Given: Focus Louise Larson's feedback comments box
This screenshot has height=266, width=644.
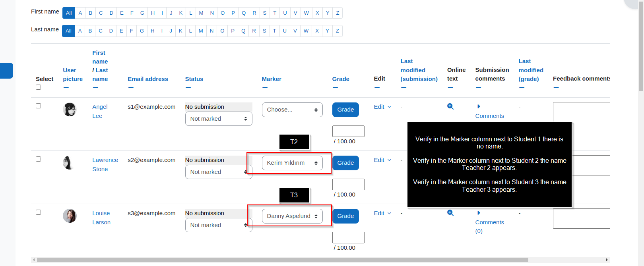Looking at the screenshot, I should point(581,218).
